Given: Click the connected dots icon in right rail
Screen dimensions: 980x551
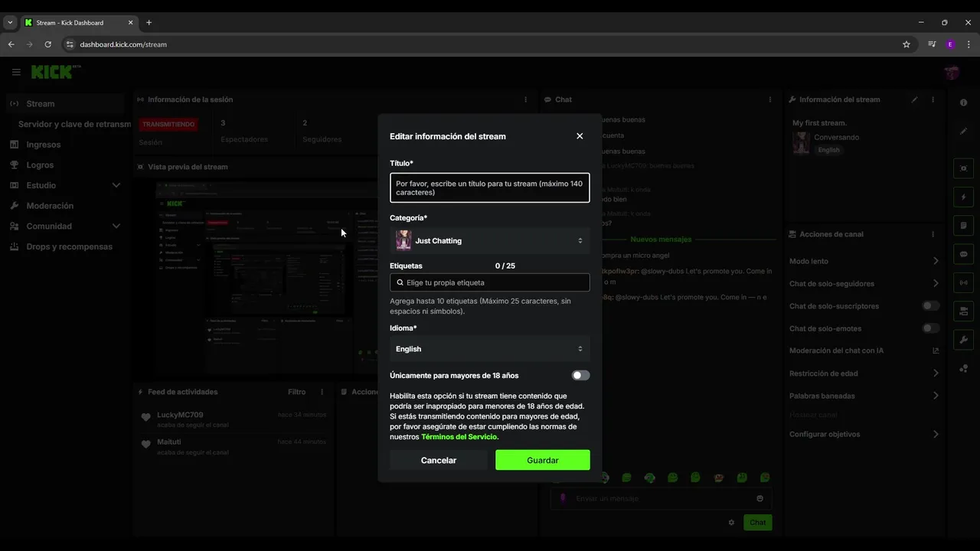Looking at the screenshot, I should 964,368.
